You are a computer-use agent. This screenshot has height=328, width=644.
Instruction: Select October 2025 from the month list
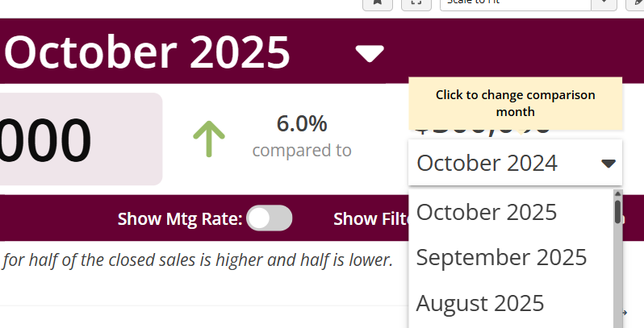point(487,212)
